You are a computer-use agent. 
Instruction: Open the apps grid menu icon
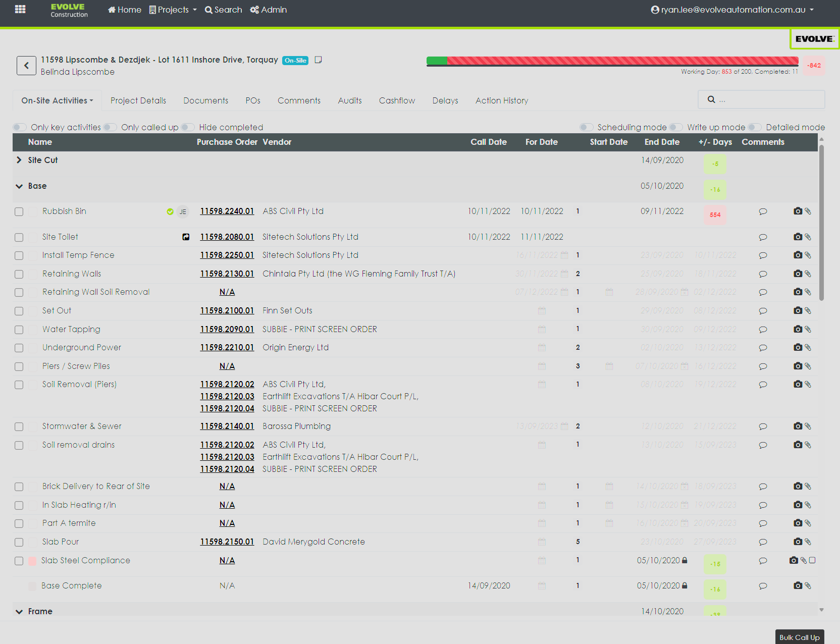[x=20, y=9]
